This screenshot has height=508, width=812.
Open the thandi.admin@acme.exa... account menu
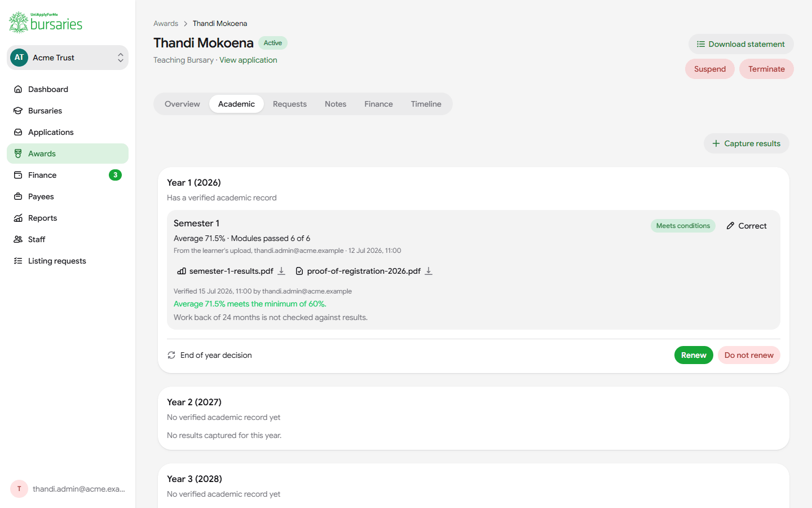point(68,489)
